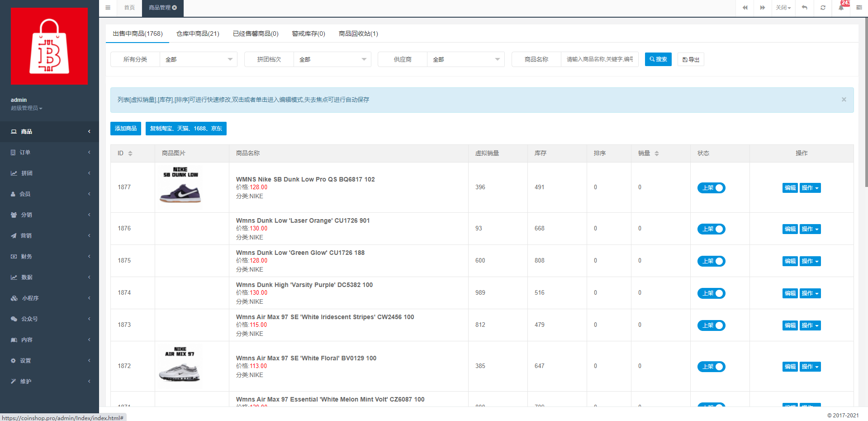Switch to 警戒库存(0) tab
This screenshot has height=421, width=868.
[308, 34]
